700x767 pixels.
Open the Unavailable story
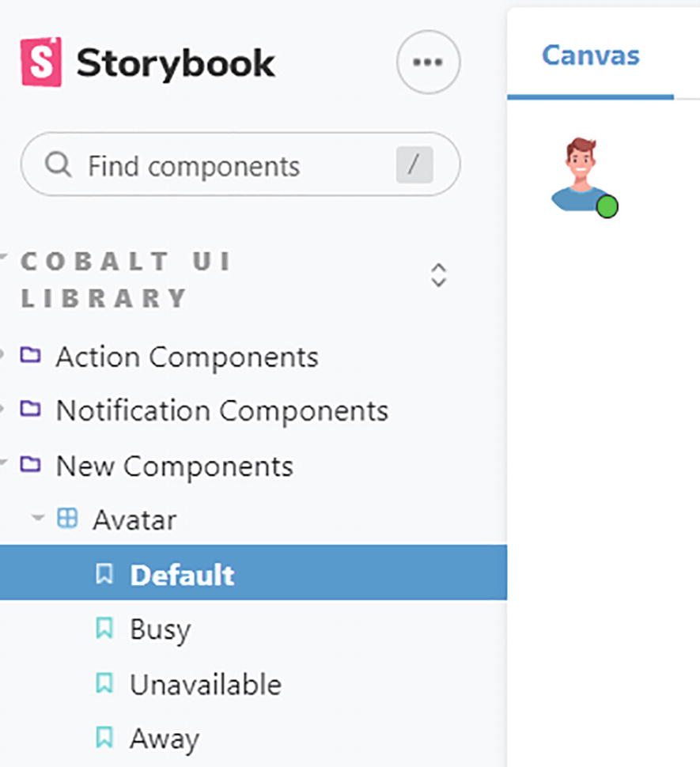pos(205,683)
